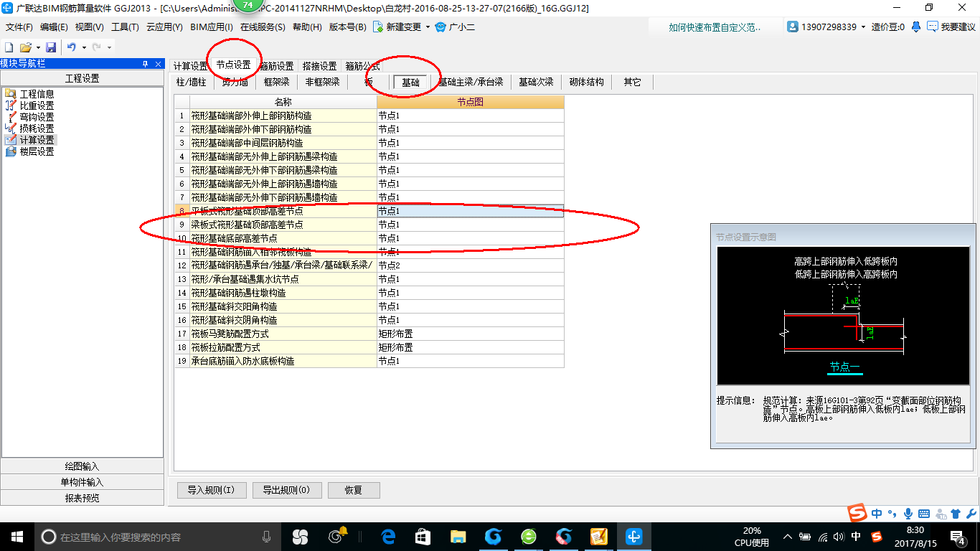This screenshot has width=980, height=551.
Task: Switch to the 箍筋设置 tab
Action: click(276, 66)
